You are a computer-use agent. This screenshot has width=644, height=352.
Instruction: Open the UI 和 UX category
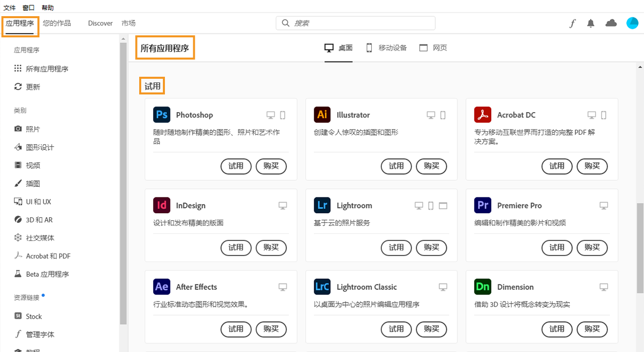tap(33, 202)
